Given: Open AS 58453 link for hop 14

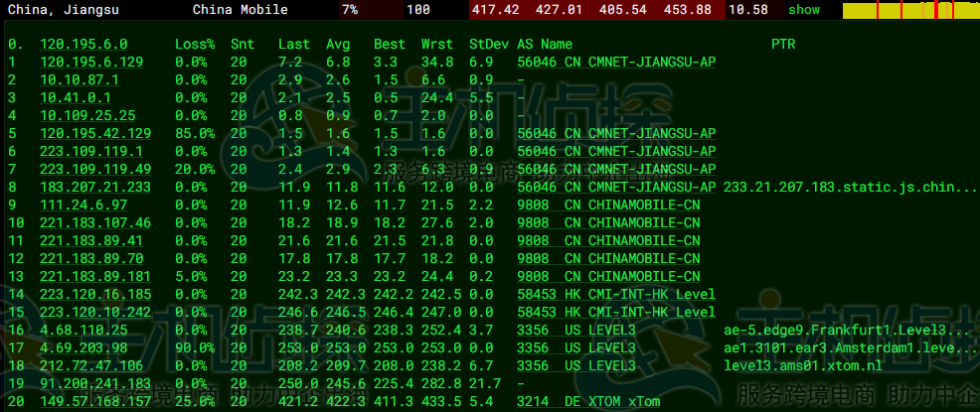Looking at the screenshot, I should [536, 295].
